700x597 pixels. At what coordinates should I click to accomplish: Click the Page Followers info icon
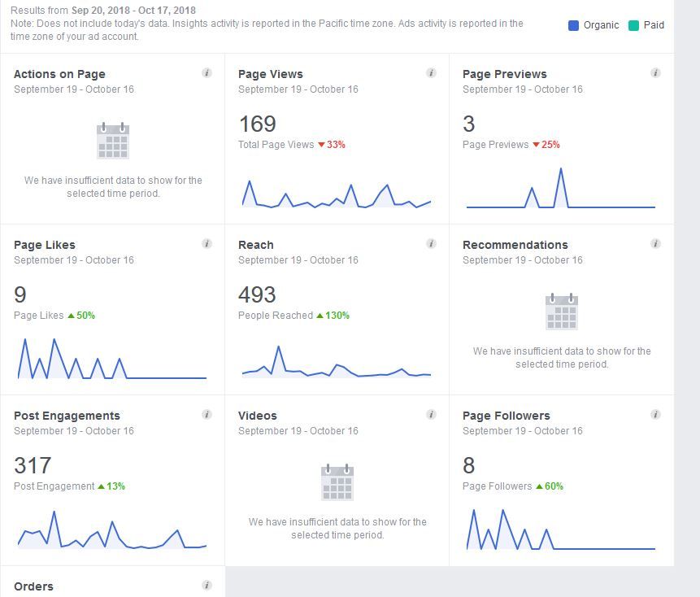click(x=656, y=413)
